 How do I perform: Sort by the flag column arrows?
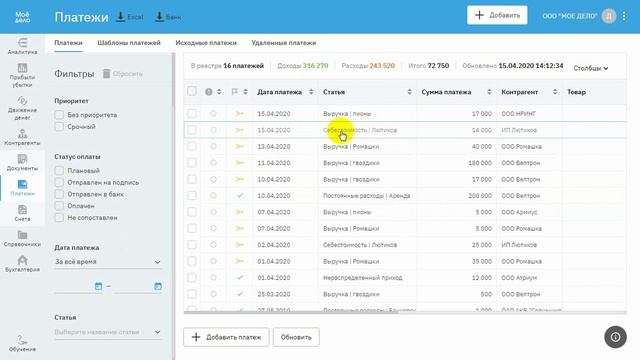tap(245, 92)
